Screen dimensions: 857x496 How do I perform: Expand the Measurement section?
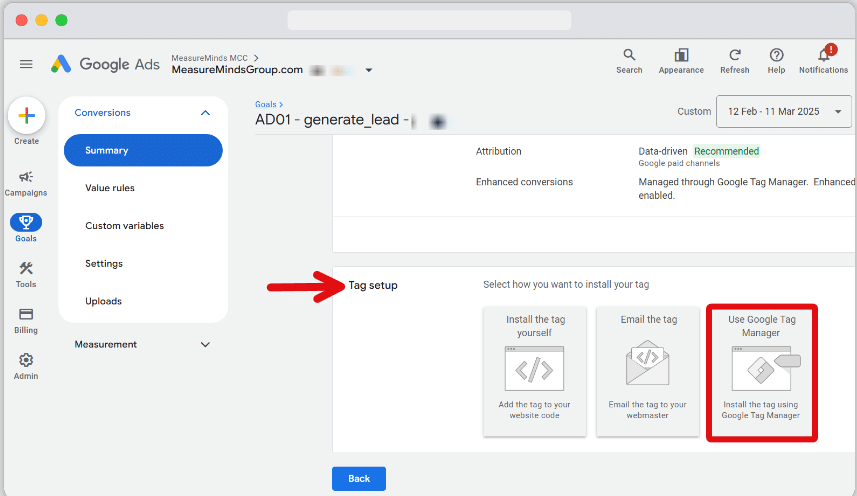205,345
